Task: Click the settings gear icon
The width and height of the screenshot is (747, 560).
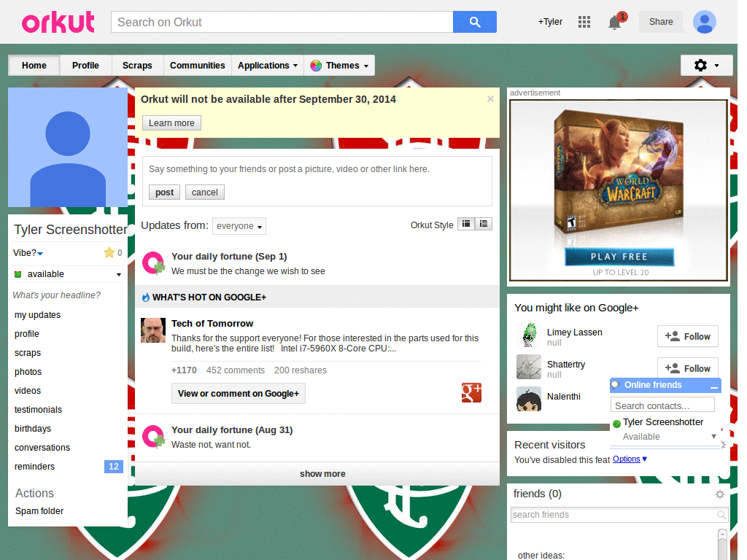Action: 700,65
